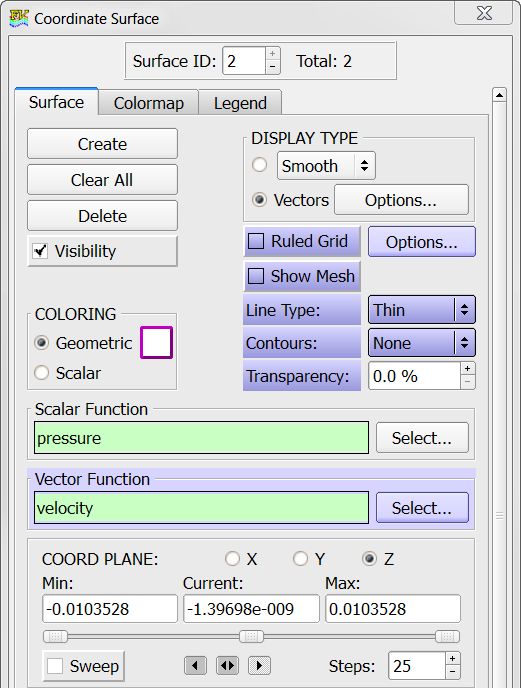This screenshot has height=688, width=521.
Task: Toggle the Visibility checkbox
Action: (40, 251)
